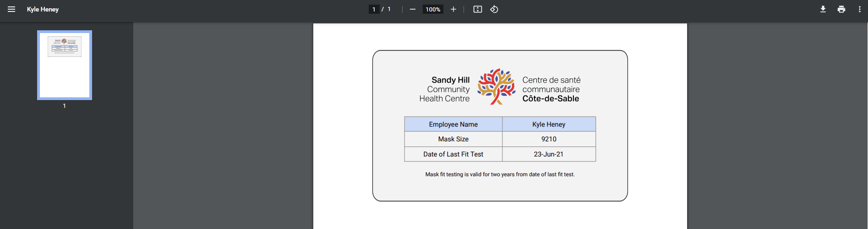Select the page number input field
Image resolution: width=868 pixels, height=229 pixels.
374,9
